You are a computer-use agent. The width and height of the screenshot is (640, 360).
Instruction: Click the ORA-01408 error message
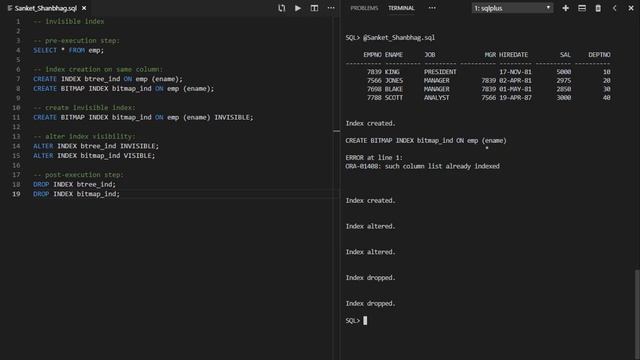tap(422, 166)
